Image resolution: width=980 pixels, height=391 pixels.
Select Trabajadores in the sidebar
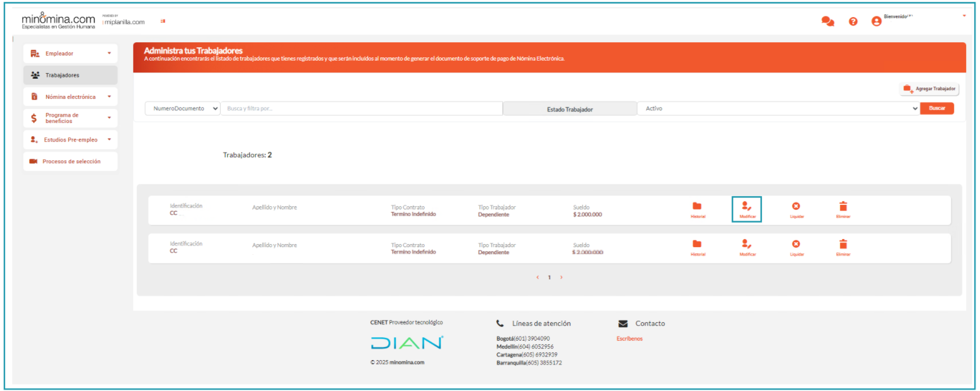point(71,75)
